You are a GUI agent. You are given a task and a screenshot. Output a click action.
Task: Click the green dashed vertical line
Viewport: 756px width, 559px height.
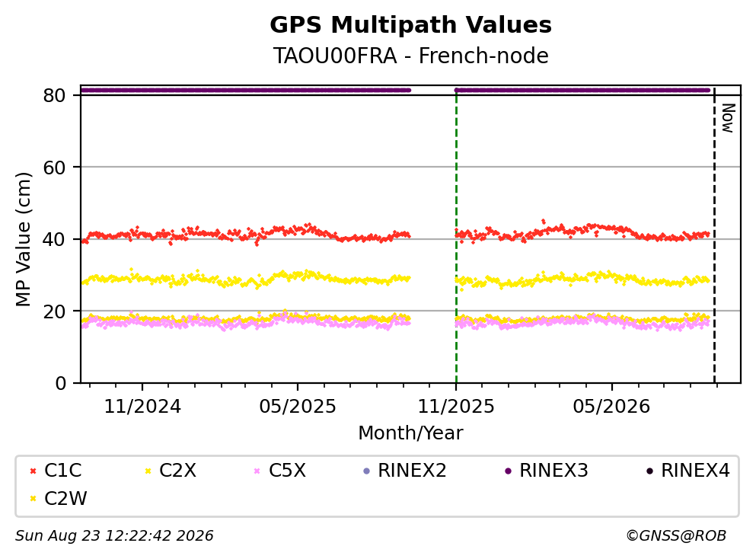(x=456, y=238)
